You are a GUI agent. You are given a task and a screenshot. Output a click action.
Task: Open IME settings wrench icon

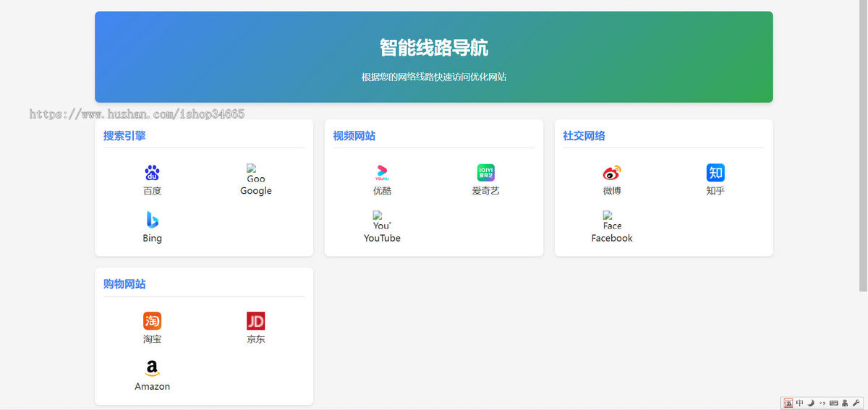[856, 403]
